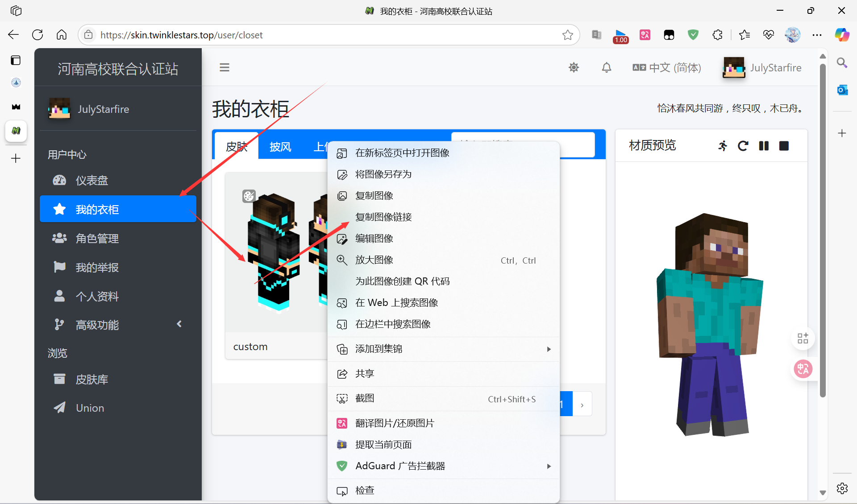Toggle the walking animation in 材质预览 preview
Viewport: 857px width, 504px height.
pyautogui.click(x=723, y=146)
